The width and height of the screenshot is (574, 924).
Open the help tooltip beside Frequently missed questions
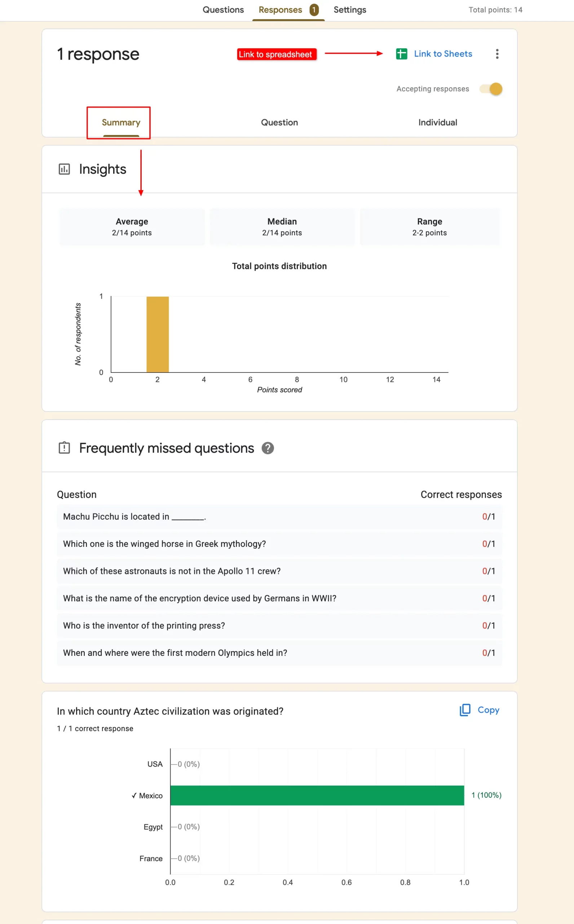click(268, 448)
